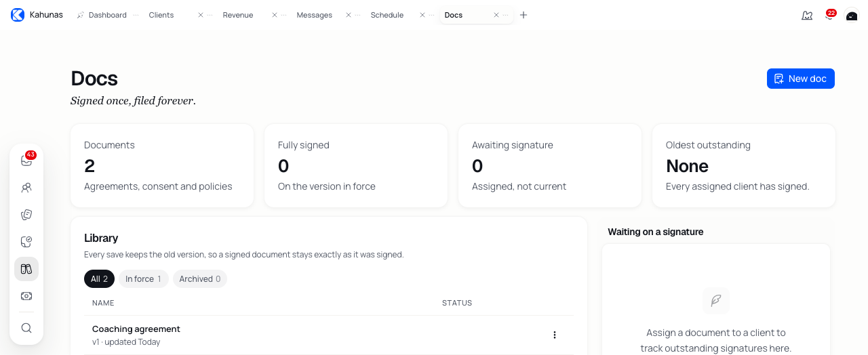868x355 pixels.
Task: Filter library by In force 1
Action: [143, 278]
